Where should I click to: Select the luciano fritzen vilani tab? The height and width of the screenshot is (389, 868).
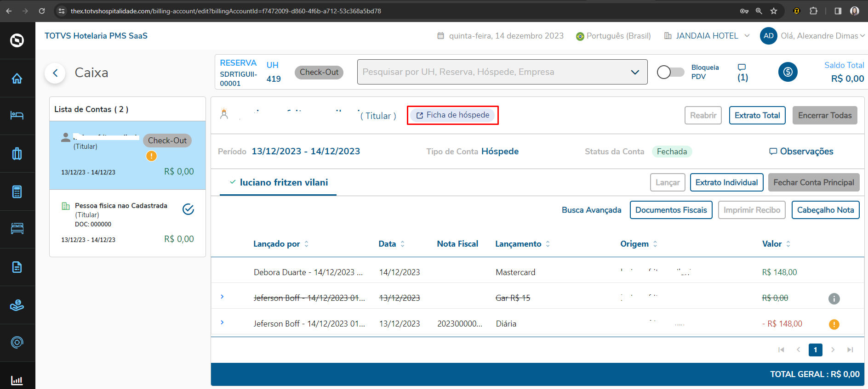tap(278, 182)
